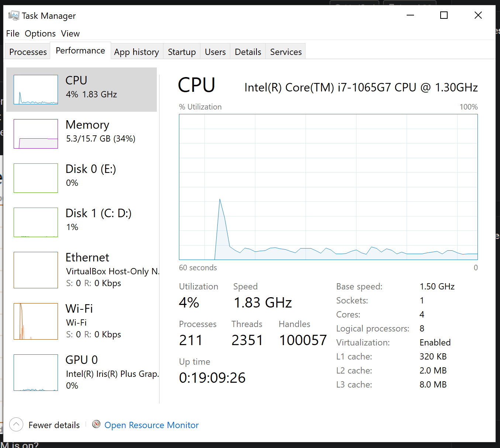Click the Resource Monitor gauge icon
The height and width of the screenshot is (448, 500).
pos(96,424)
